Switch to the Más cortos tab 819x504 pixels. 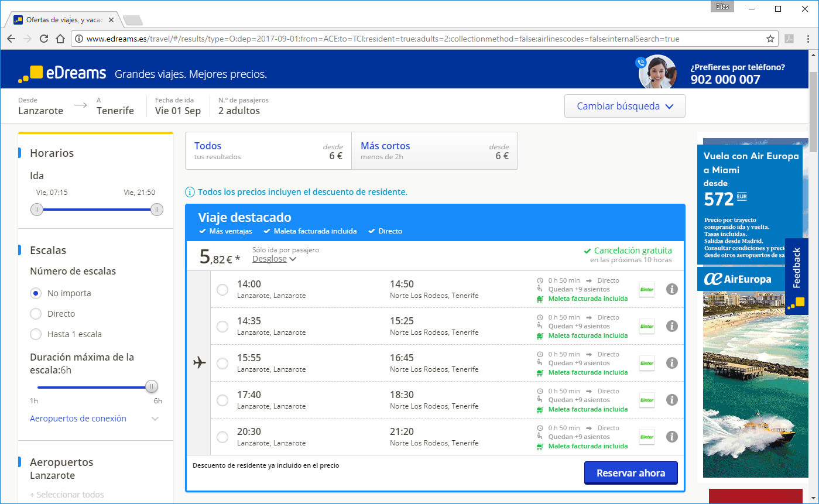point(434,150)
